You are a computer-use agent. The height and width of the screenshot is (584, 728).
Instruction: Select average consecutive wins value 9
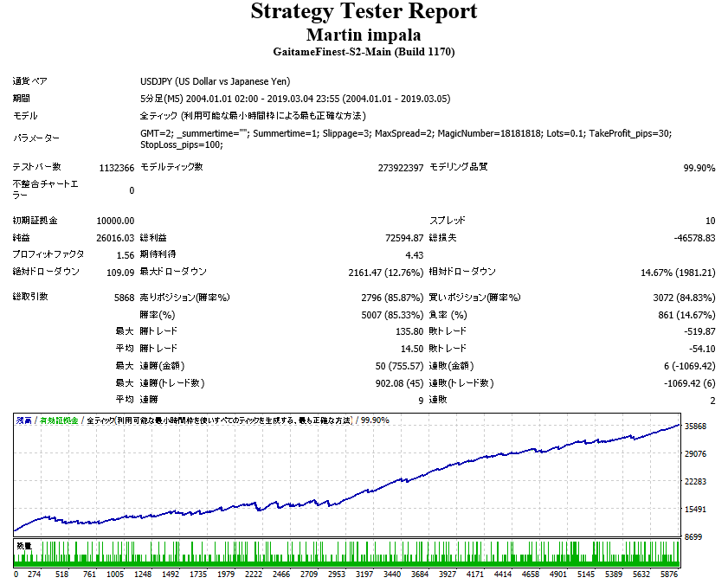421,401
